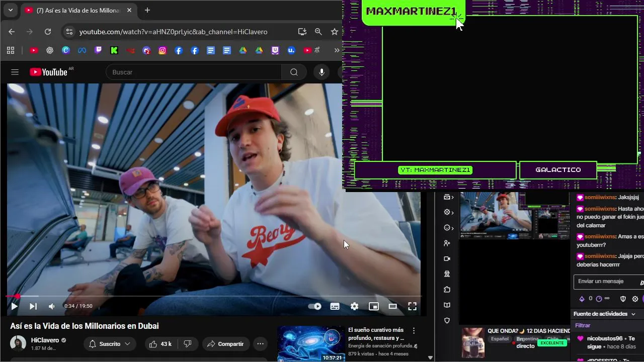Click Filtrar in the activity feed
The height and width of the screenshot is (362, 644).
(x=583, y=325)
